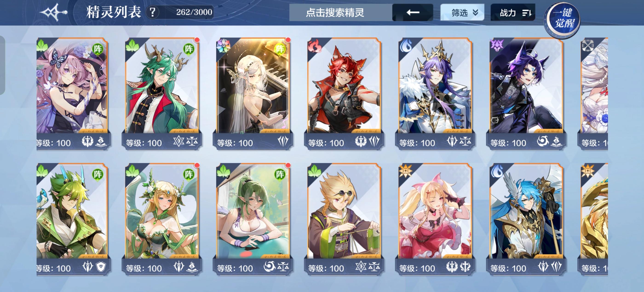Viewport: 644px width, 292px height.
Task: Tap the rainbow flower icon on pianist card
Action: [x=223, y=46]
